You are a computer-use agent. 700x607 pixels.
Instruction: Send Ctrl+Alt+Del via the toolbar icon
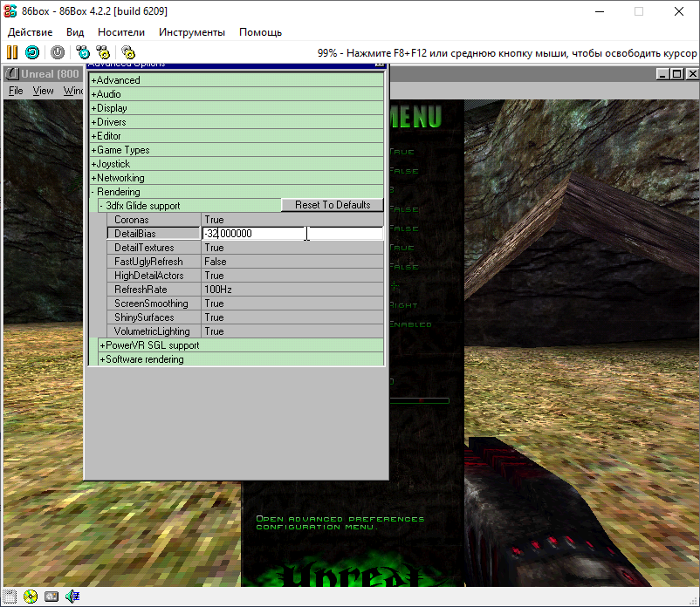(81, 52)
